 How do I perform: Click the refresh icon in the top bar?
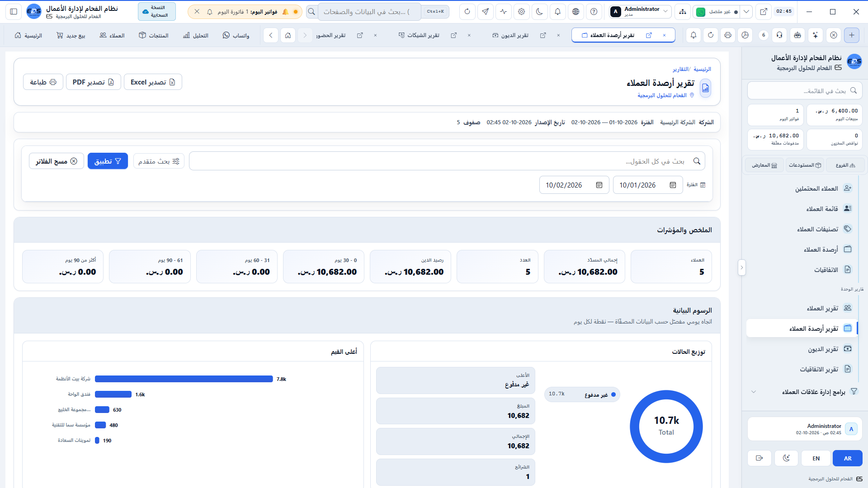click(467, 12)
